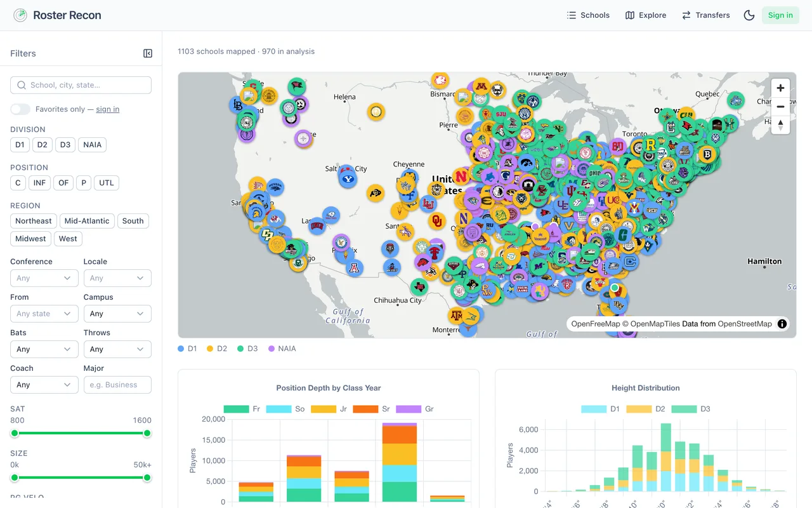Toggle the INF position filter
The width and height of the screenshot is (812, 508).
point(39,183)
